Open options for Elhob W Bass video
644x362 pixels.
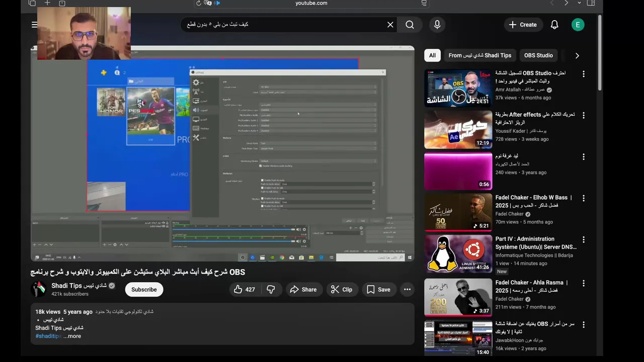(x=584, y=198)
